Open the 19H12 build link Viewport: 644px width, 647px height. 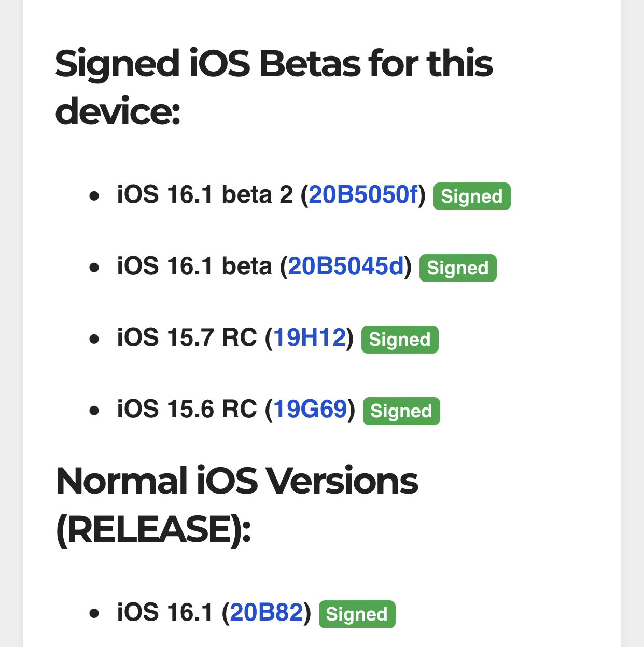tap(310, 338)
